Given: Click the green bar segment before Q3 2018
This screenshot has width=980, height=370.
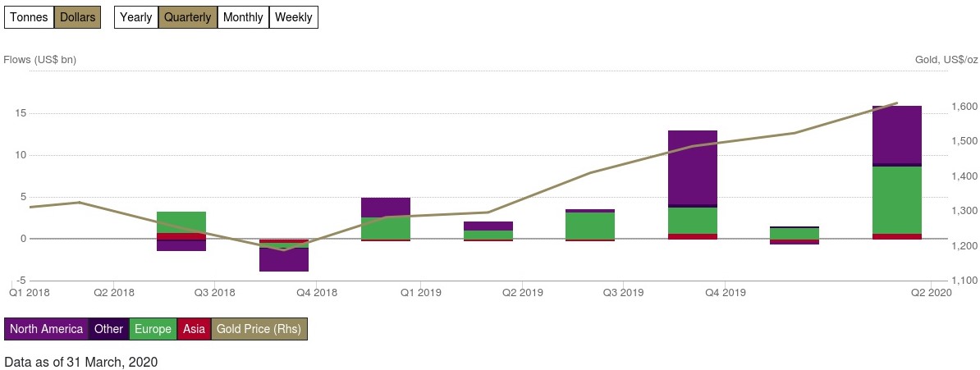Looking at the screenshot, I should point(181,222).
